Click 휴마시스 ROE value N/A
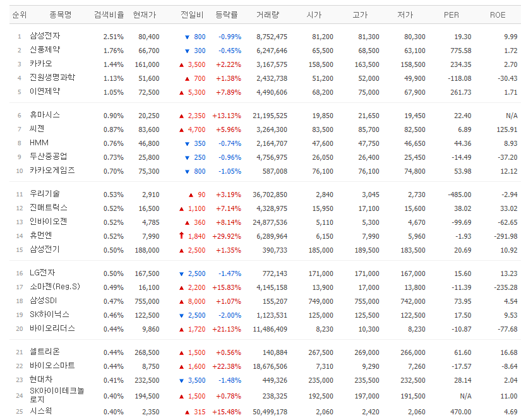 tap(511, 116)
